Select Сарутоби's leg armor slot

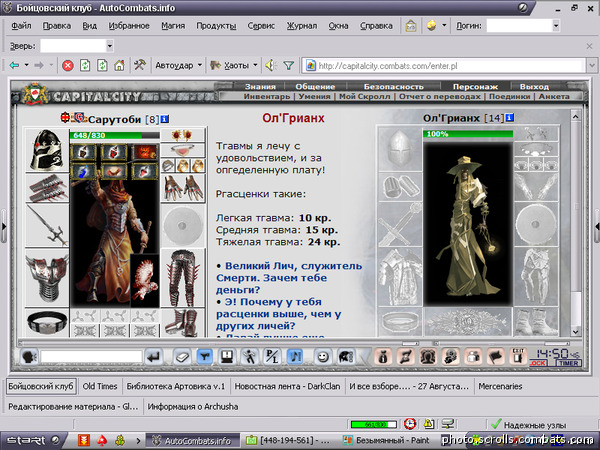183,278
